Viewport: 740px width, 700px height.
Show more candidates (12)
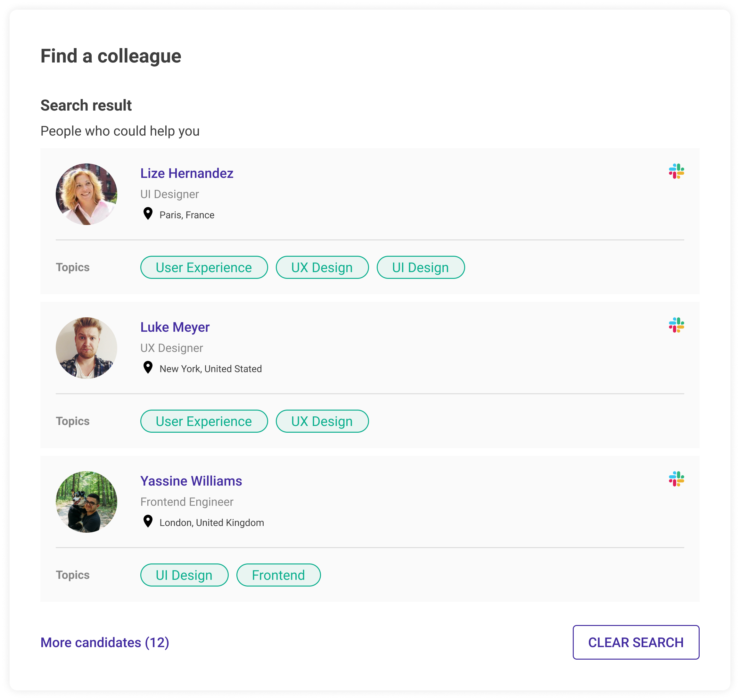[x=104, y=643]
